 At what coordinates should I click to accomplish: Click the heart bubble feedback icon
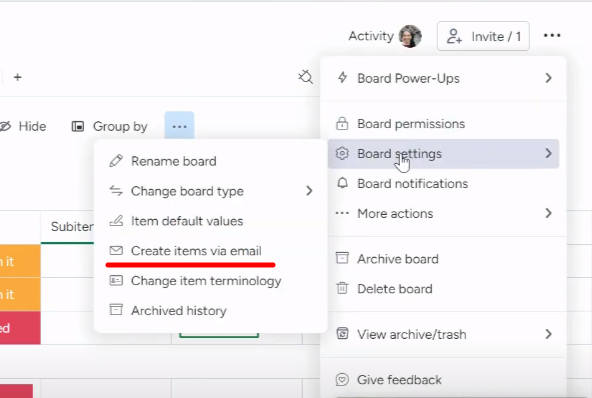[342, 379]
